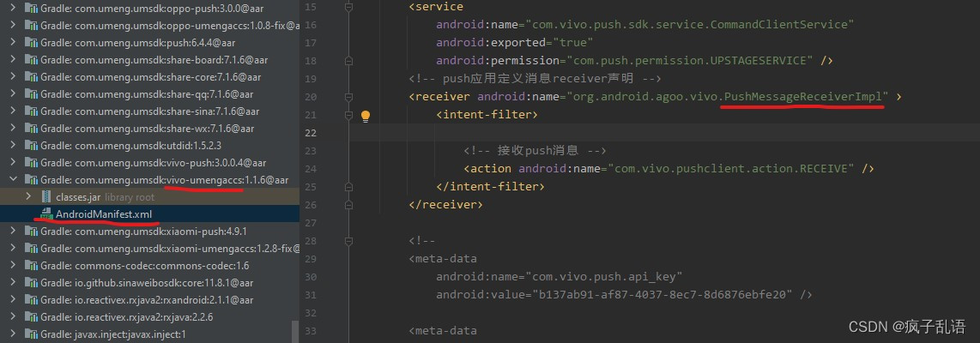Viewport: 980px width, 343px height.
Task: Fold the service tag at line 15
Action: (348, 7)
